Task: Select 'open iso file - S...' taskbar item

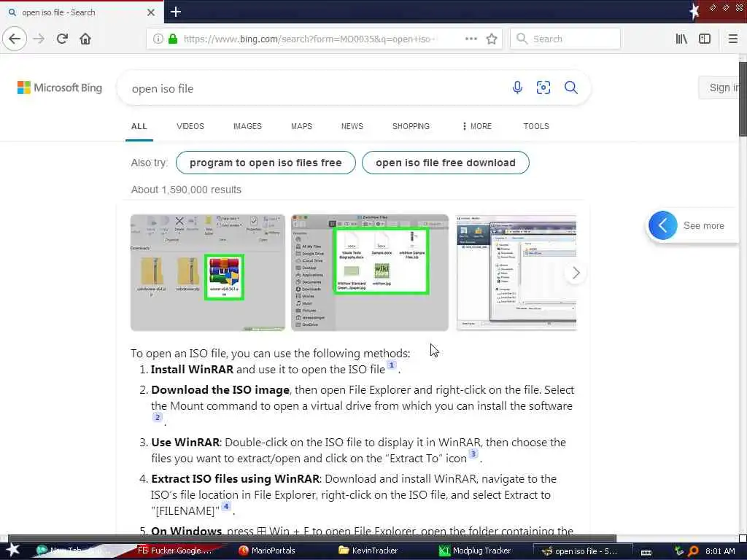Action: tap(581, 551)
